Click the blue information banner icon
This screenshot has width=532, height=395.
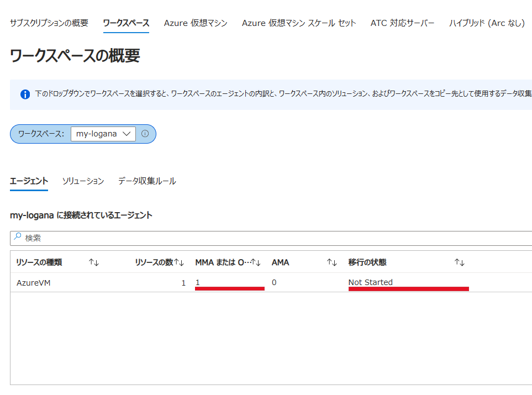coord(25,94)
